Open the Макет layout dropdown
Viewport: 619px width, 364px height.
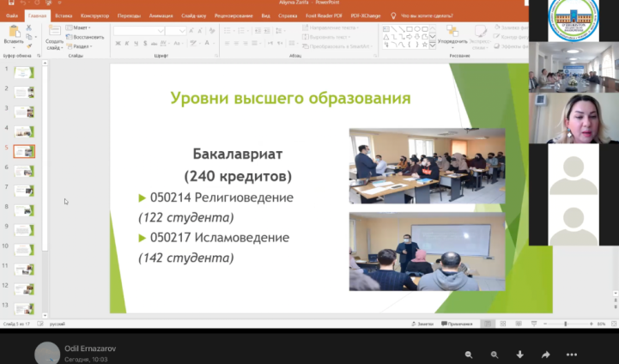click(79, 27)
